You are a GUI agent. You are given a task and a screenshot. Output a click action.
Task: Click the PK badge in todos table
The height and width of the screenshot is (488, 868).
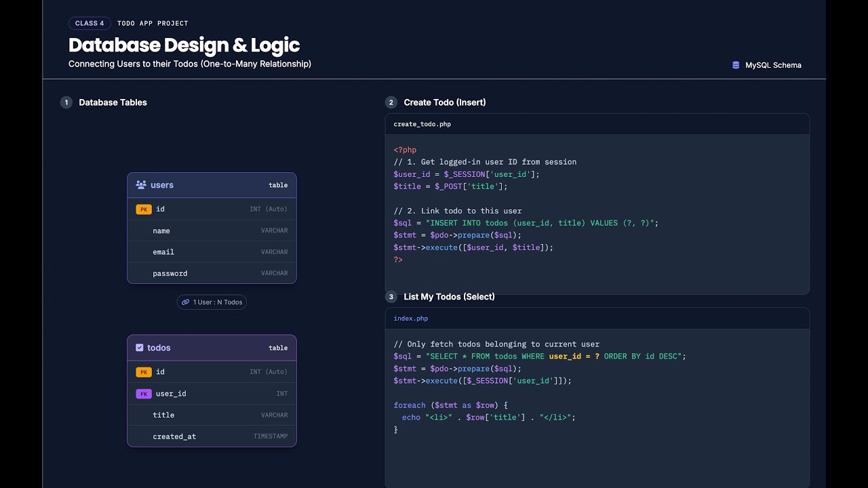click(144, 372)
